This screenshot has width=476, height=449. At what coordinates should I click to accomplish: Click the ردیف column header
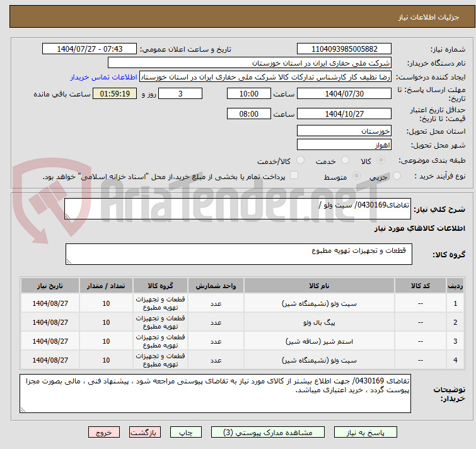(455, 286)
